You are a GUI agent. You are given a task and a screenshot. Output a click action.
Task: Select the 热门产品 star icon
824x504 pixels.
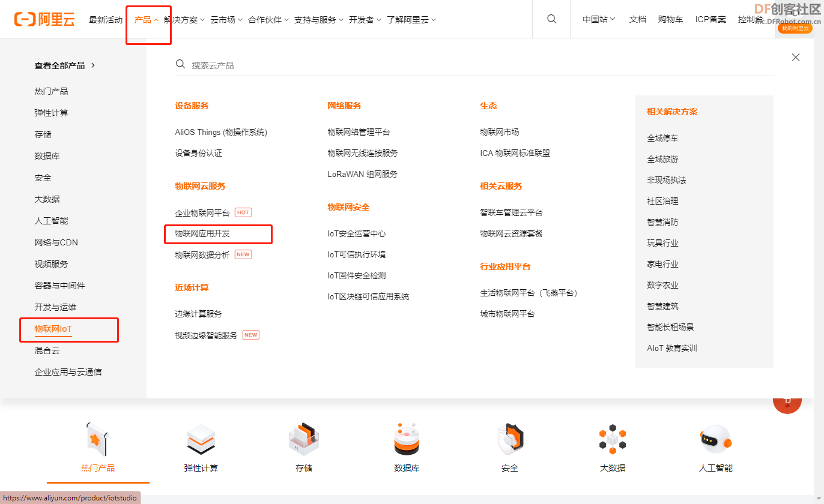click(x=98, y=439)
